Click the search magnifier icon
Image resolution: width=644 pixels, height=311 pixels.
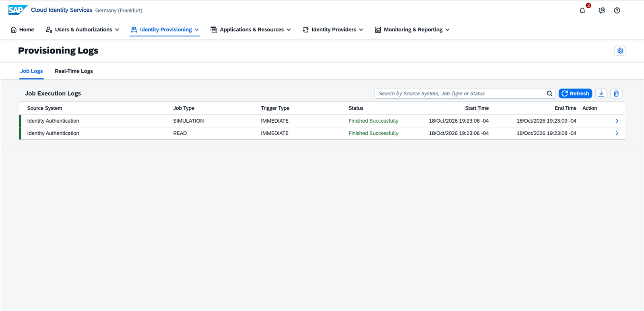(549, 93)
